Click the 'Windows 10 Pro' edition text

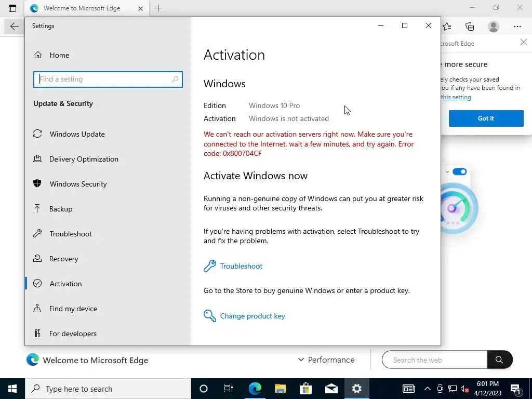click(274, 105)
